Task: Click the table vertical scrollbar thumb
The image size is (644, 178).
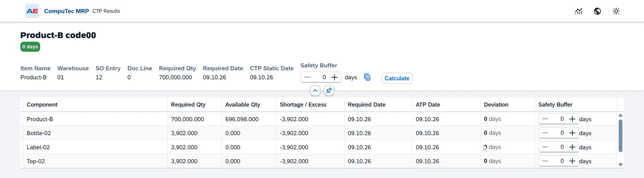Action: [x=620, y=136]
